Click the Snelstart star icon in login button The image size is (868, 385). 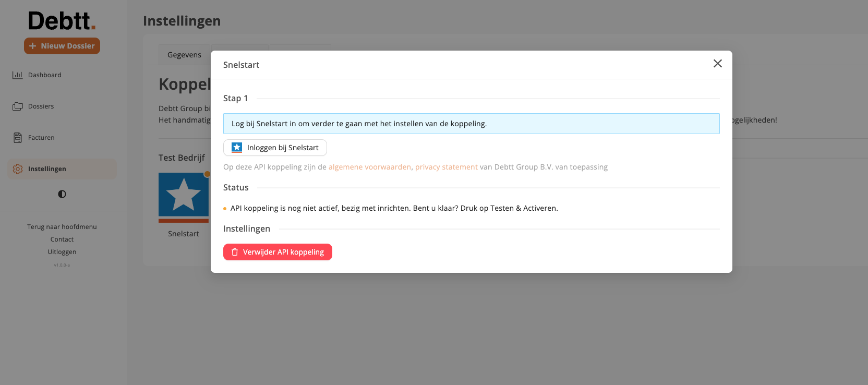(x=237, y=148)
